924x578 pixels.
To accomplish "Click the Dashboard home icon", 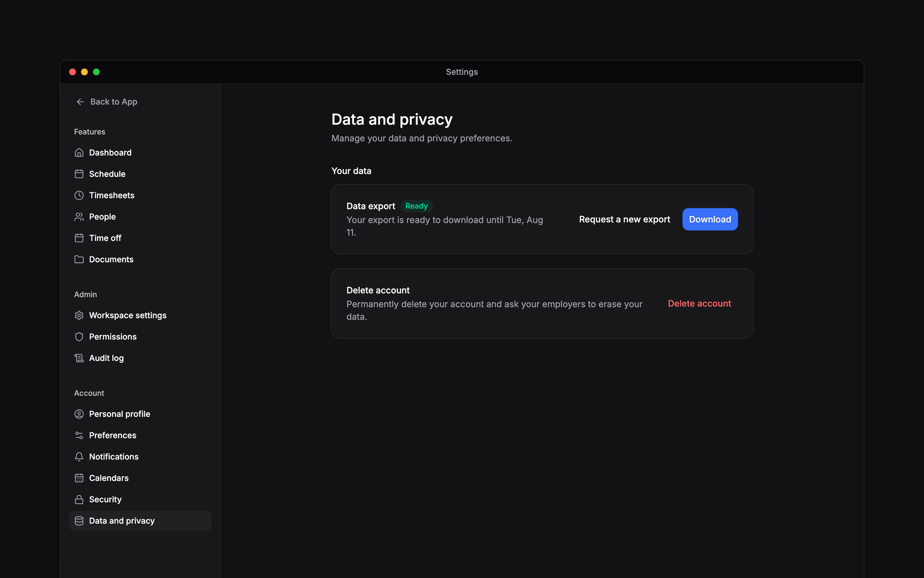I will coord(79,153).
